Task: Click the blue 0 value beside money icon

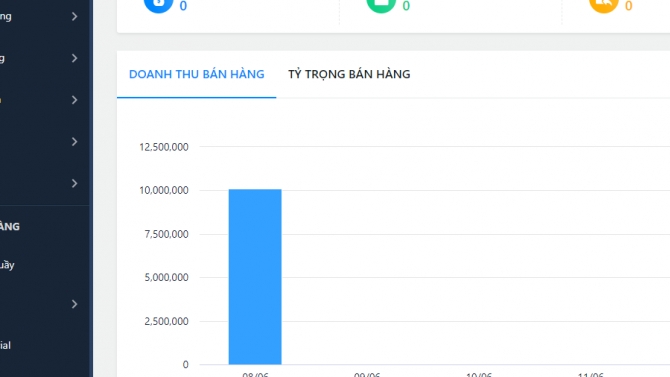Action: coord(183,6)
